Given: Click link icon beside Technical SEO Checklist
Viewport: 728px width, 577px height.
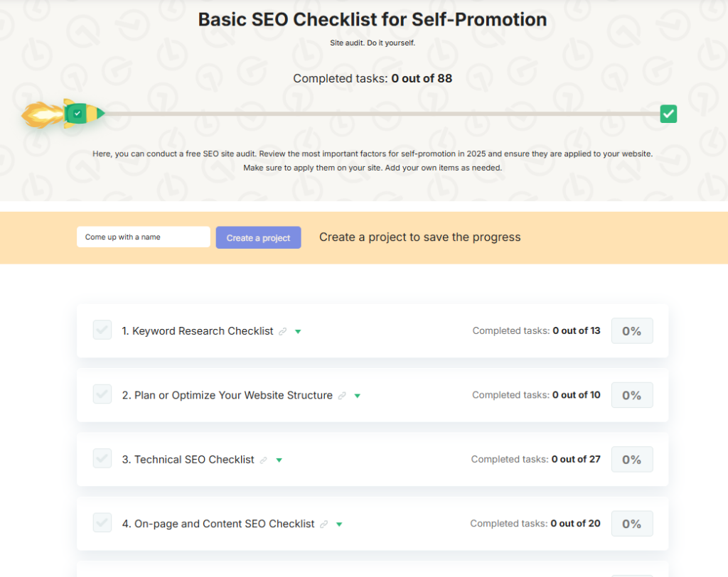Looking at the screenshot, I should point(264,460).
